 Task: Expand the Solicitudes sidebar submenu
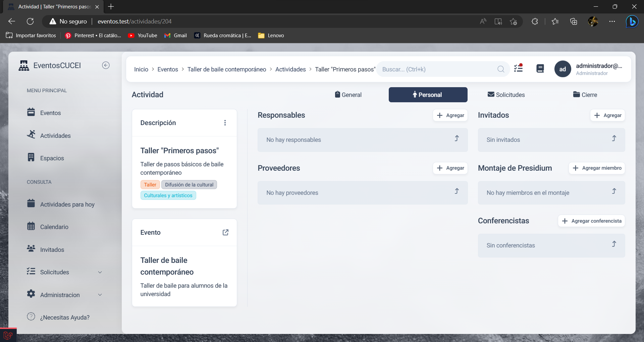pyautogui.click(x=100, y=272)
